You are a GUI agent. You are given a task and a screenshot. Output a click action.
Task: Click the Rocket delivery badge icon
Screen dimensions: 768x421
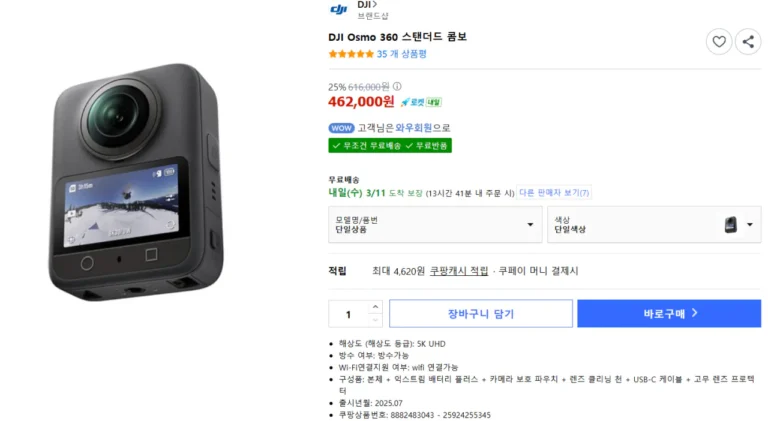[420, 101]
